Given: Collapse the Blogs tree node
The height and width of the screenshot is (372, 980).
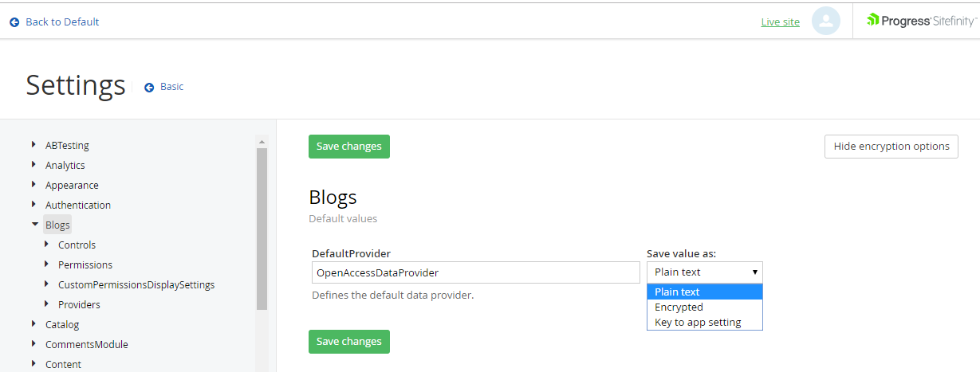Looking at the screenshot, I should point(34,225).
